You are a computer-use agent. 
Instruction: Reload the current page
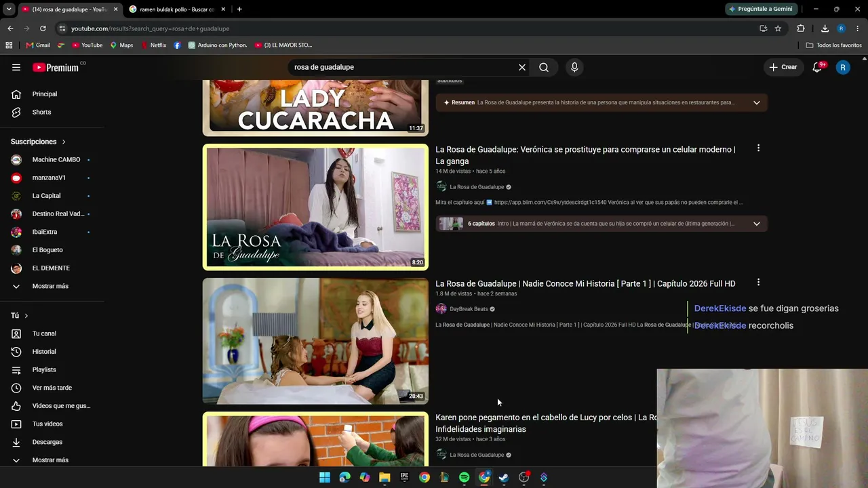(43, 28)
